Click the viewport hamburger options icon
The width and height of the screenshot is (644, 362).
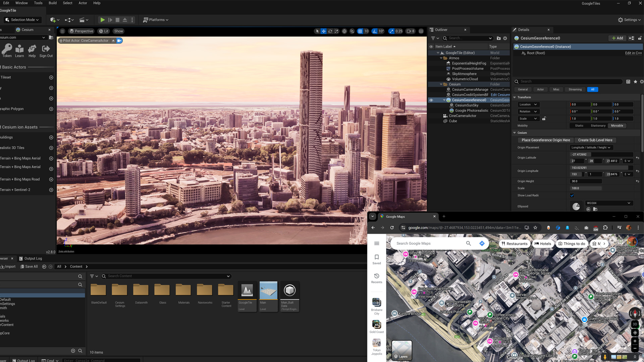point(62,31)
